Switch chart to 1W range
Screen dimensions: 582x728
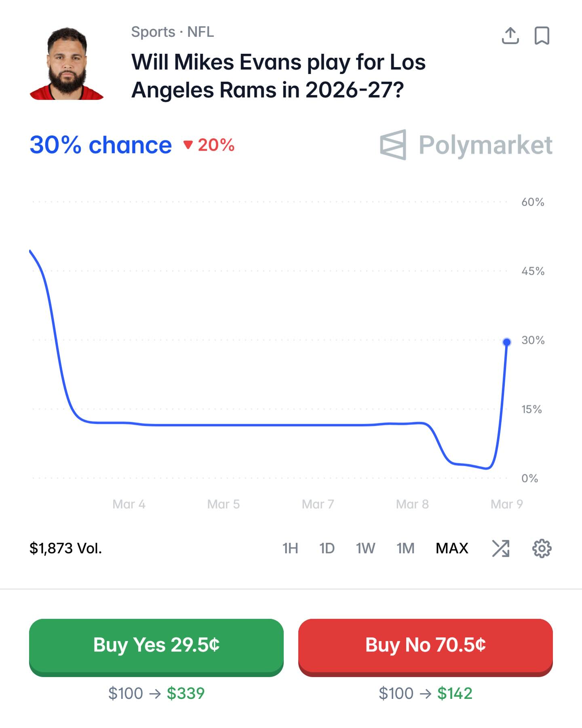pos(365,548)
